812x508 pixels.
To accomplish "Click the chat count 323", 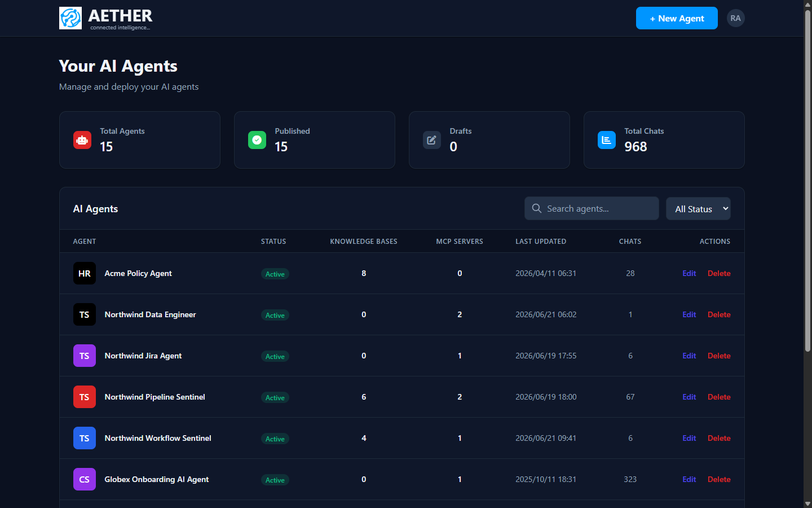I will tap(630, 479).
